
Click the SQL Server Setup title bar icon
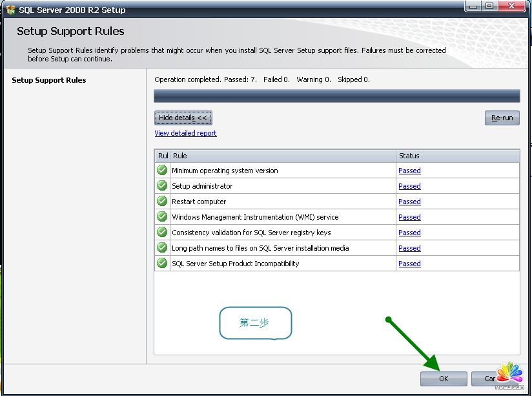tap(10, 10)
